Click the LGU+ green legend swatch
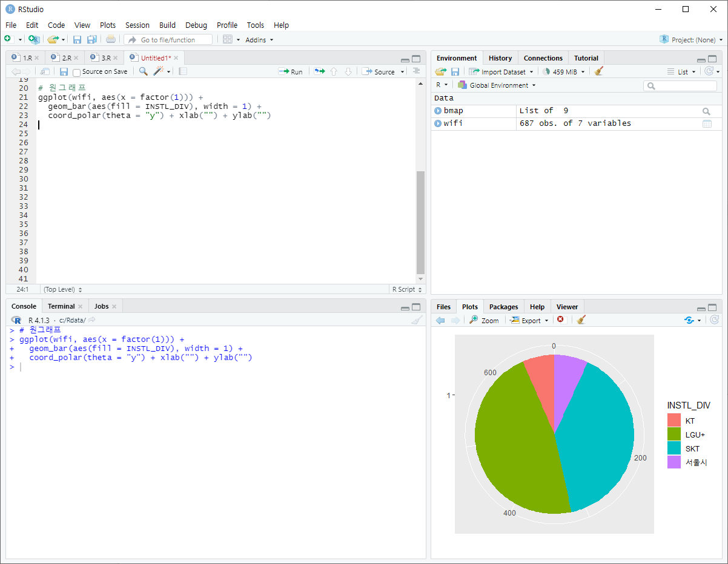The height and width of the screenshot is (564, 728). [x=674, y=434]
